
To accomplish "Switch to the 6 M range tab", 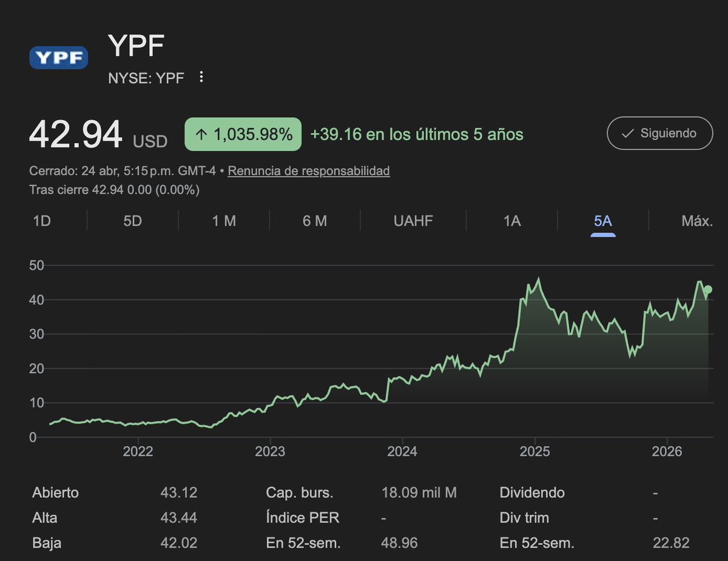I will pos(315,221).
